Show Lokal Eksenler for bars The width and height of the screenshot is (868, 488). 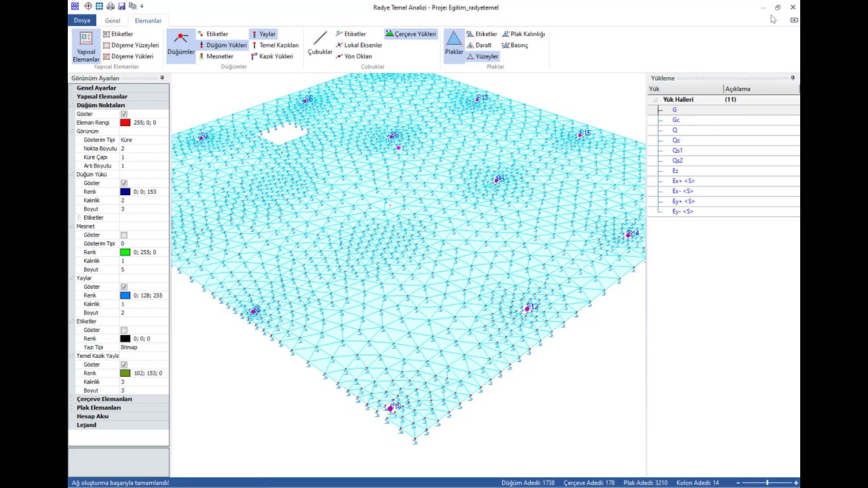(359, 45)
